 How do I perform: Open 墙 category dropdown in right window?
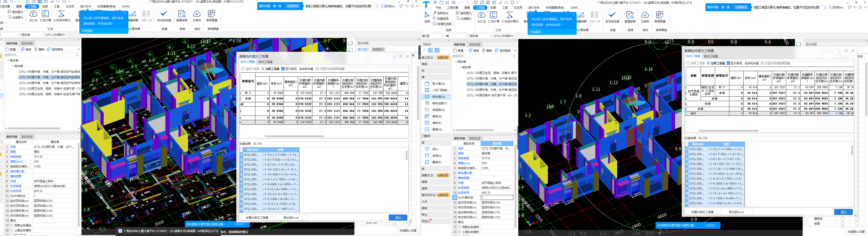coord(456,36)
